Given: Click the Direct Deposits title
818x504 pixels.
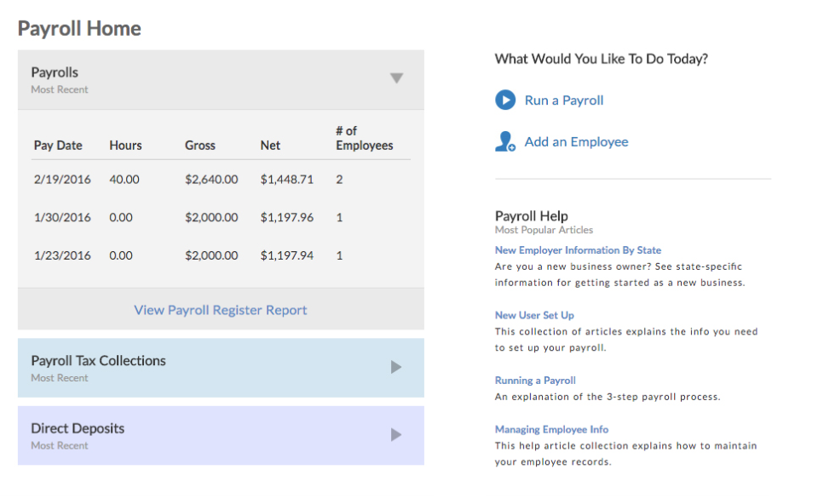Looking at the screenshot, I should click(x=78, y=428).
